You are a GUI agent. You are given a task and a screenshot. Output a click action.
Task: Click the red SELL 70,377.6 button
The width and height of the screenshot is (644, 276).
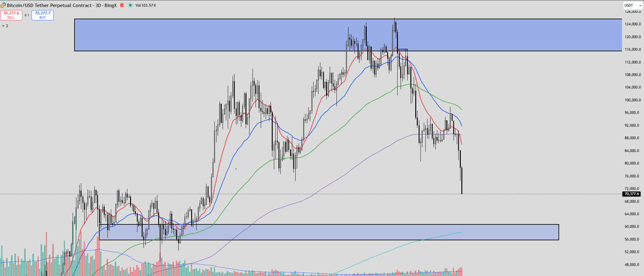click(11, 15)
